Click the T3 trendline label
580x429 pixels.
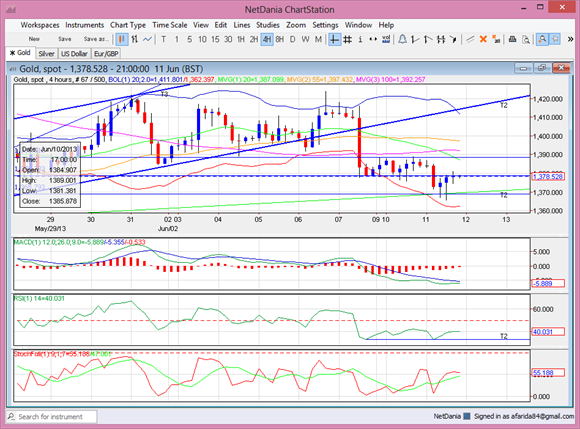(x=164, y=94)
